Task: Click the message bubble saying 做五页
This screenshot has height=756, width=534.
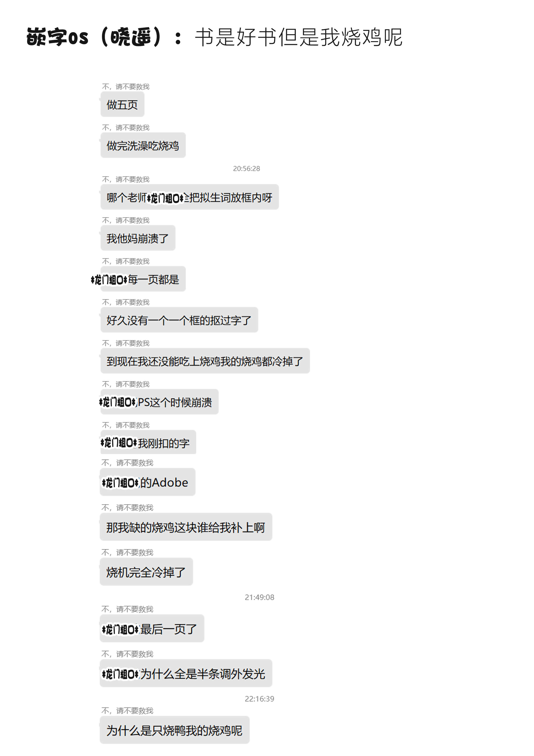Action: coord(122,104)
